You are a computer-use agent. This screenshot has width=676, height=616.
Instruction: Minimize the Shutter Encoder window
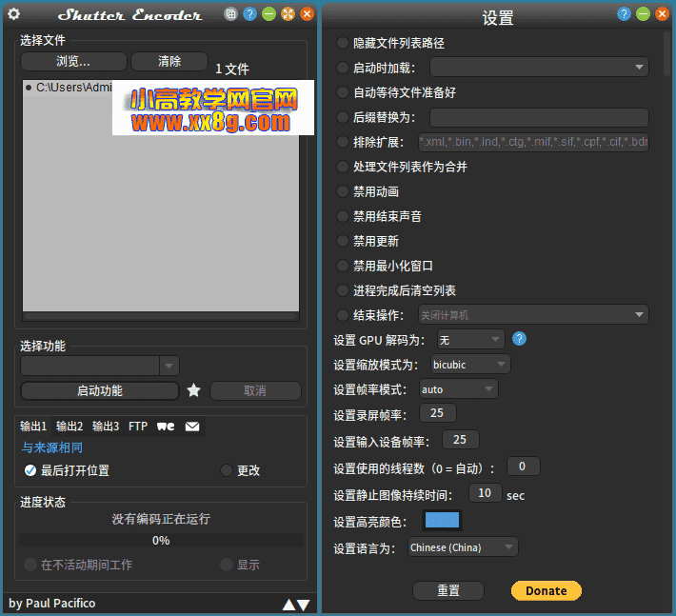[268, 13]
